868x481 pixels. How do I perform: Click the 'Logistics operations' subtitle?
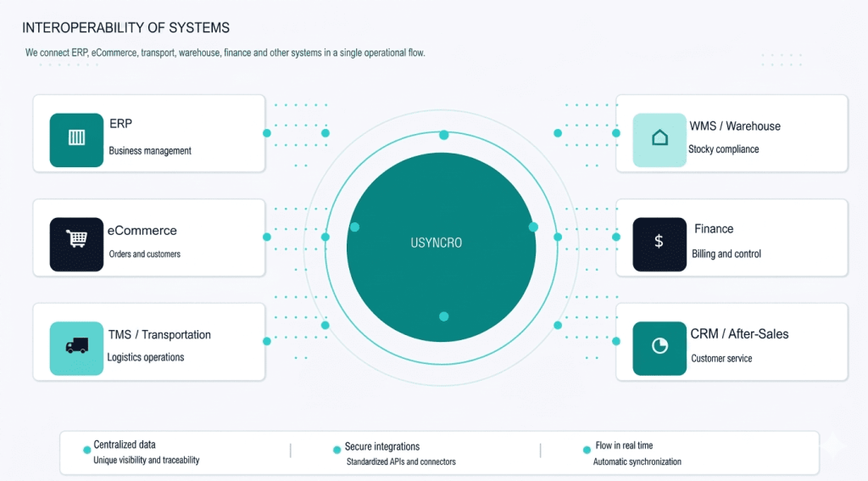click(x=146, y=357)
